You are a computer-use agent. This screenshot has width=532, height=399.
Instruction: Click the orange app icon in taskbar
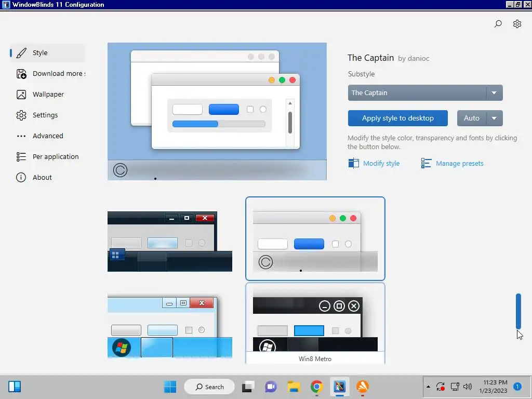(362, 387)
